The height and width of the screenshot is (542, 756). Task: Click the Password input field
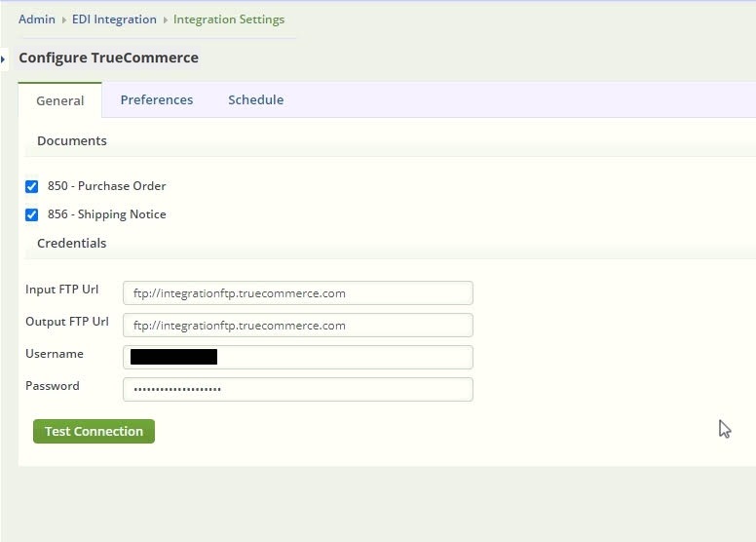point(298,390)
